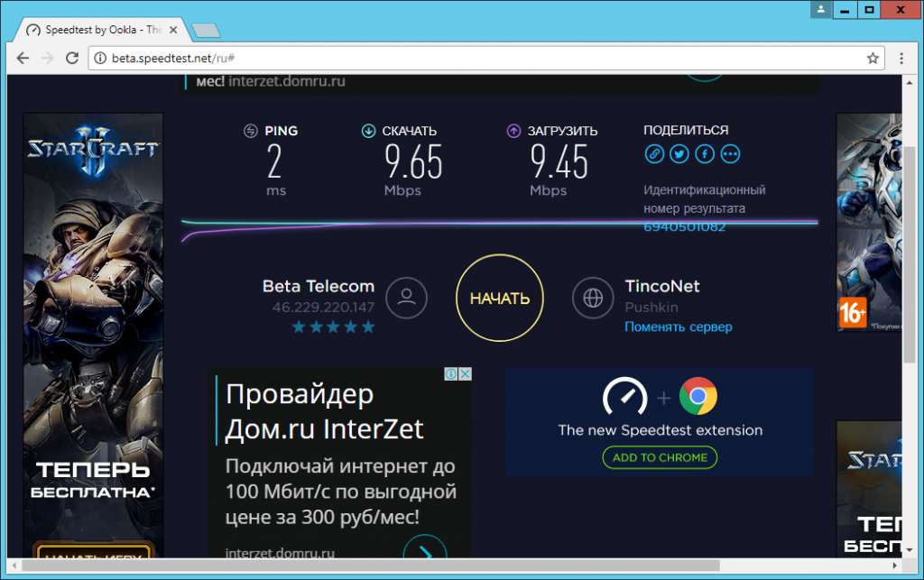
Task: Open result ID 6940501082 link
Action: tap(684, 226)
